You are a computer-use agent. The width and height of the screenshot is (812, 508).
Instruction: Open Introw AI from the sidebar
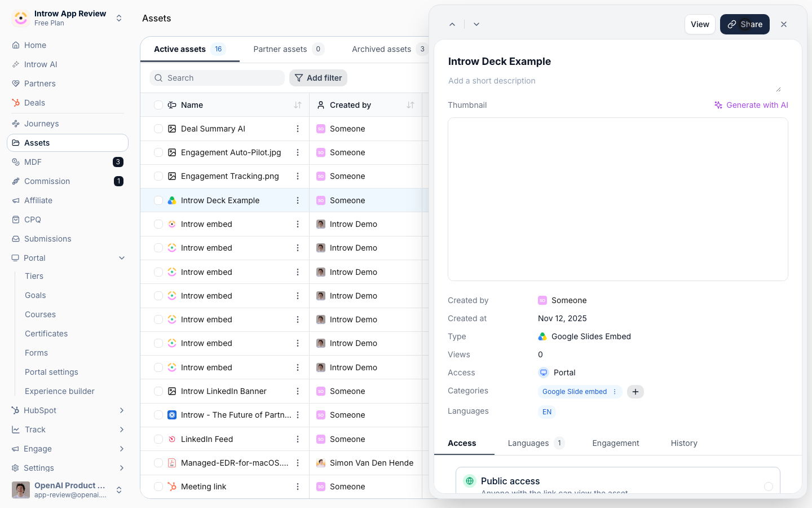coord(68,64)
